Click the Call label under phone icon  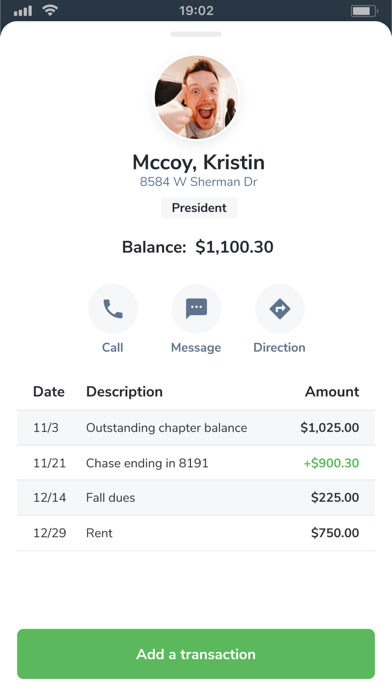tap(112, 347)
